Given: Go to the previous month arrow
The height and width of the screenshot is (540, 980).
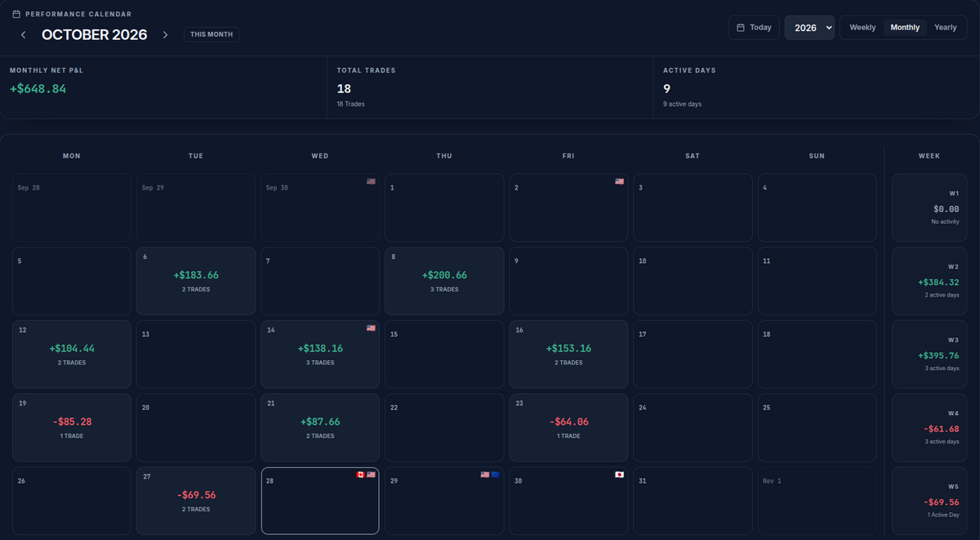Looking at the screenshot, I should point(24,35).
